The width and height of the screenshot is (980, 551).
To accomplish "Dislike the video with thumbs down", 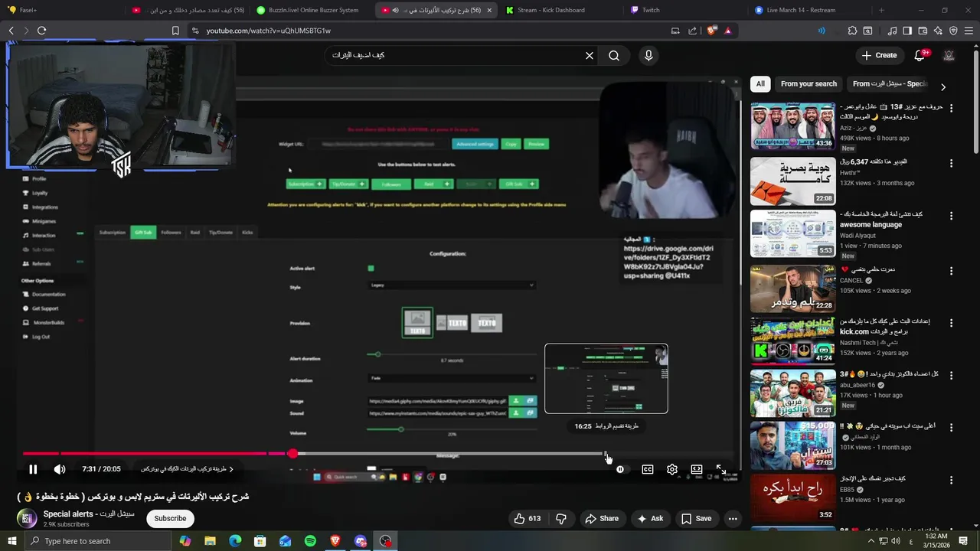I will (561, 518).
